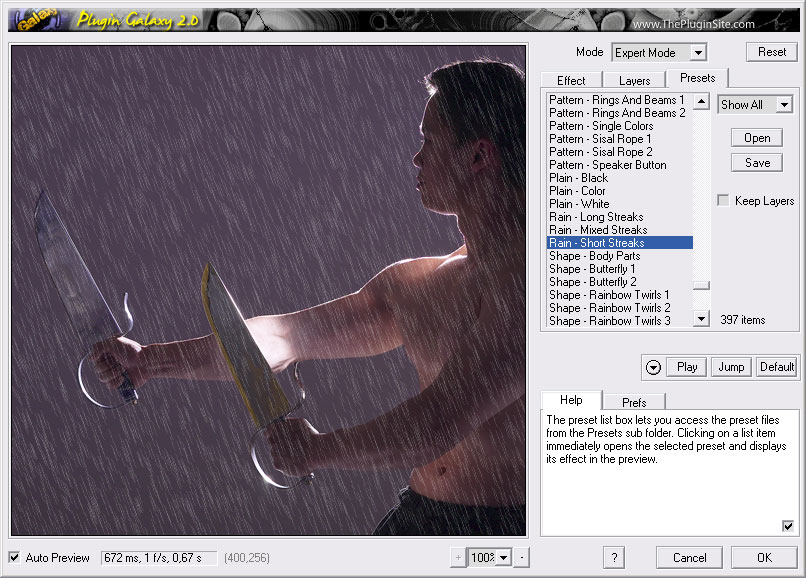The image size is (806, 578).
Task: Select preset Pattern - Sisal Rope 2
Action: 620,152
